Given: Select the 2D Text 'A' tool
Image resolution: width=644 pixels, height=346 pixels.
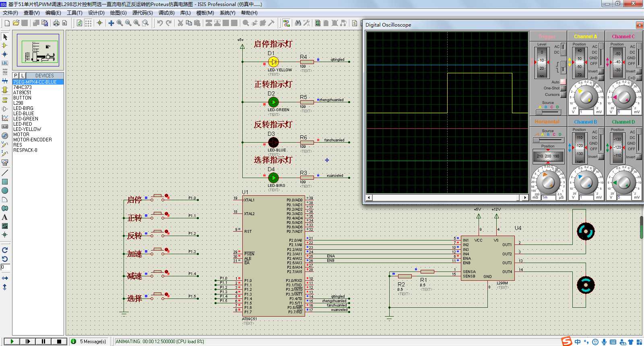Looking at the screenshot, I should (5, 217).
